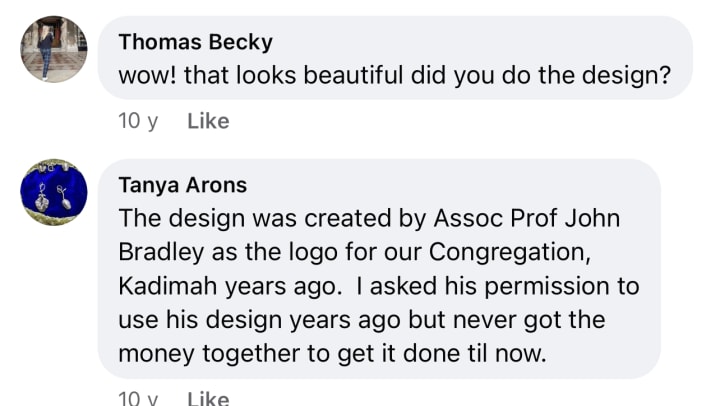Click the Tanya Arons name link
The image size is (720, 406).
pos(182,185)
